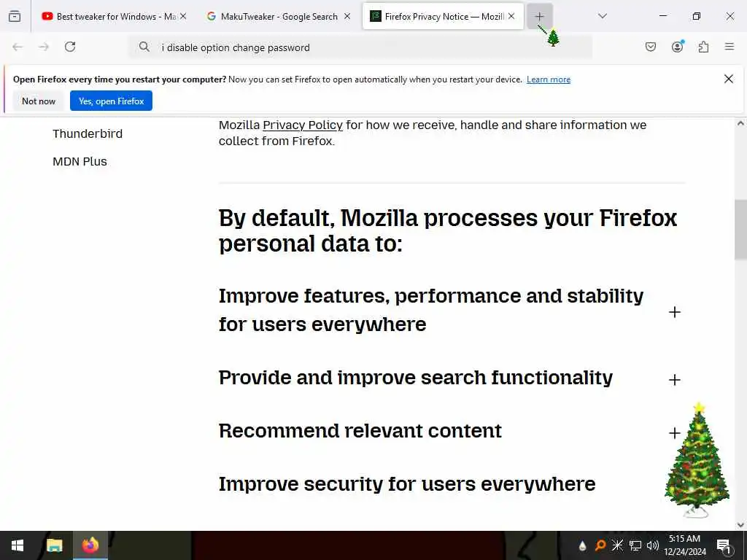Click the snowflake tray icon
747x560 pixels.
click(617, 545)
